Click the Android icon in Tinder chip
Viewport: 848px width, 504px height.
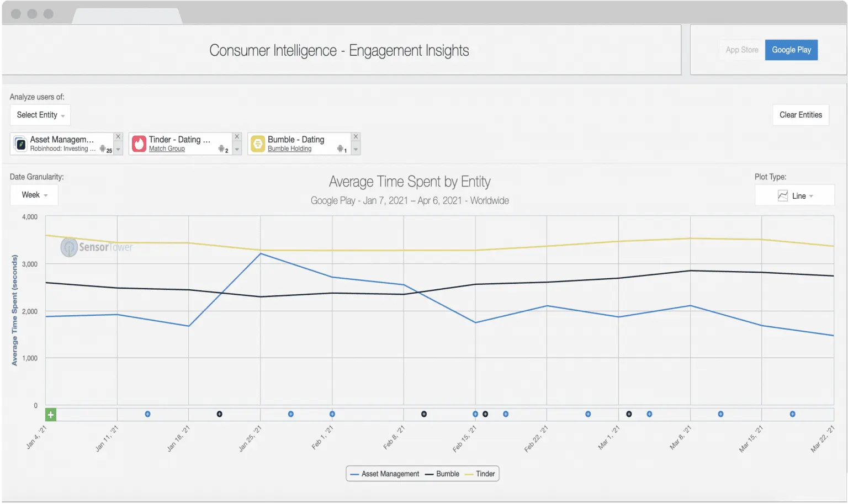tap(221, 148)
